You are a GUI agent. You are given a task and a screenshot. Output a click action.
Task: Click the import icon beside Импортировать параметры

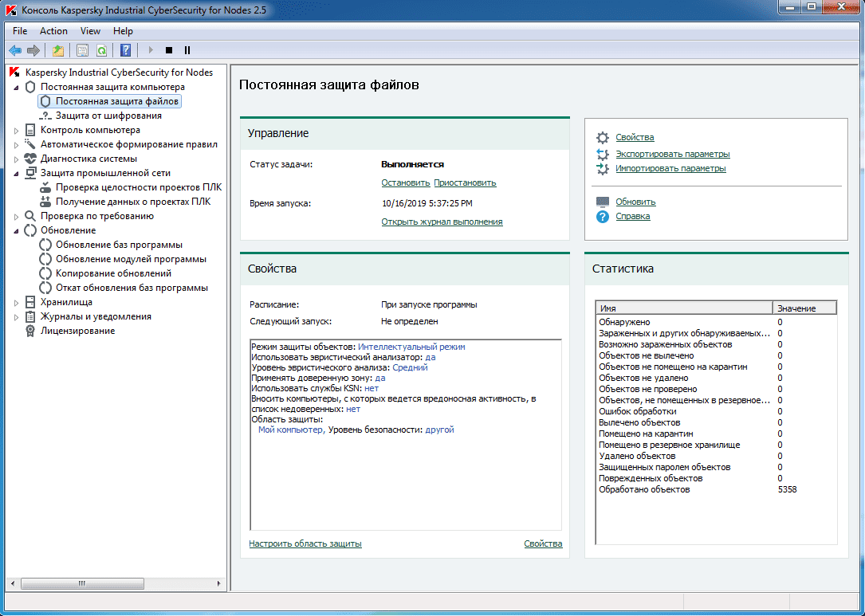click(603, 168)
